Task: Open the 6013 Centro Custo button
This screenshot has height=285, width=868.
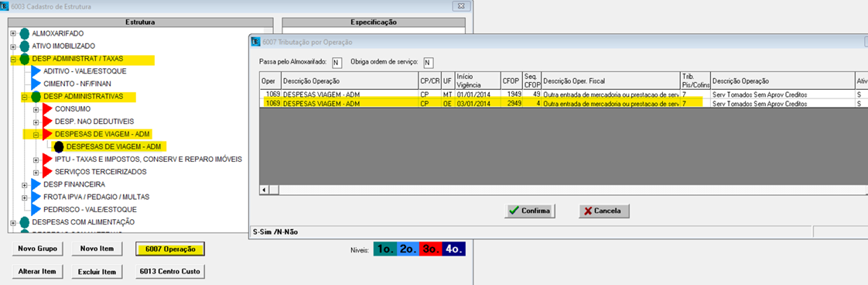Action: tap(170, 272)
